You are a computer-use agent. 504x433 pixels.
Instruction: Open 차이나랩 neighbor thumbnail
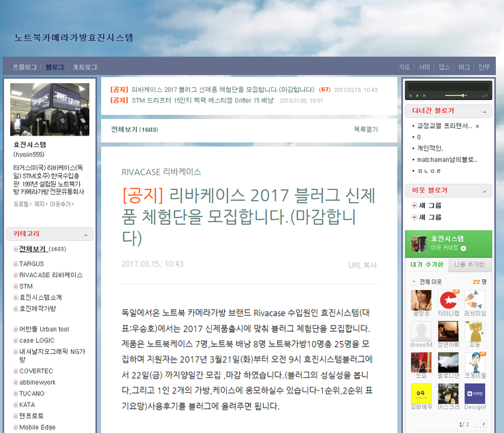[x=448, y=300]
